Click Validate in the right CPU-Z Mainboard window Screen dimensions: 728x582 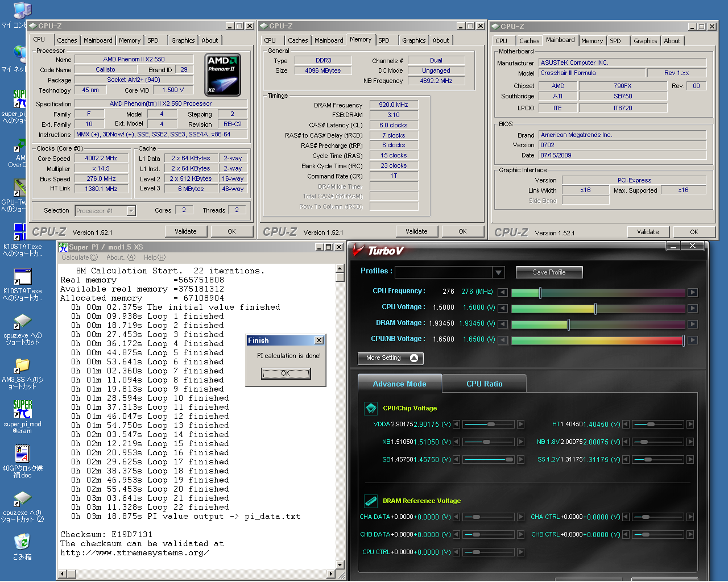[x=648, y=232]
